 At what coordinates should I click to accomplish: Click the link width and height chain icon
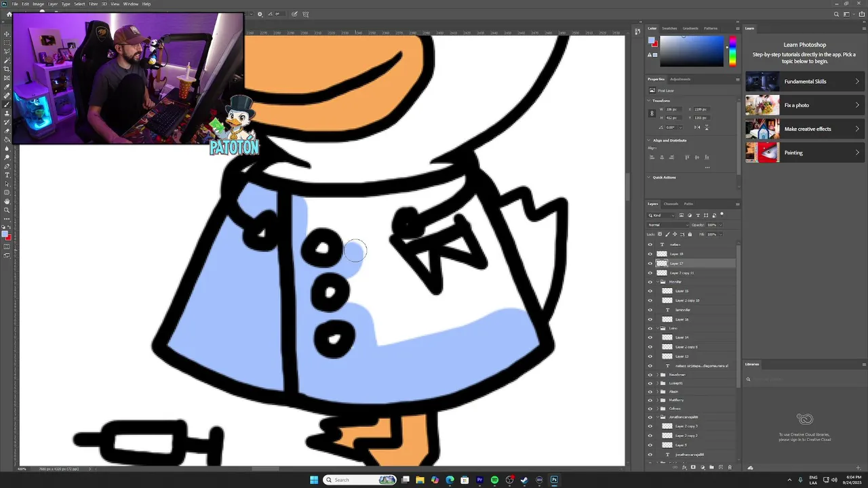coord(652,113)
